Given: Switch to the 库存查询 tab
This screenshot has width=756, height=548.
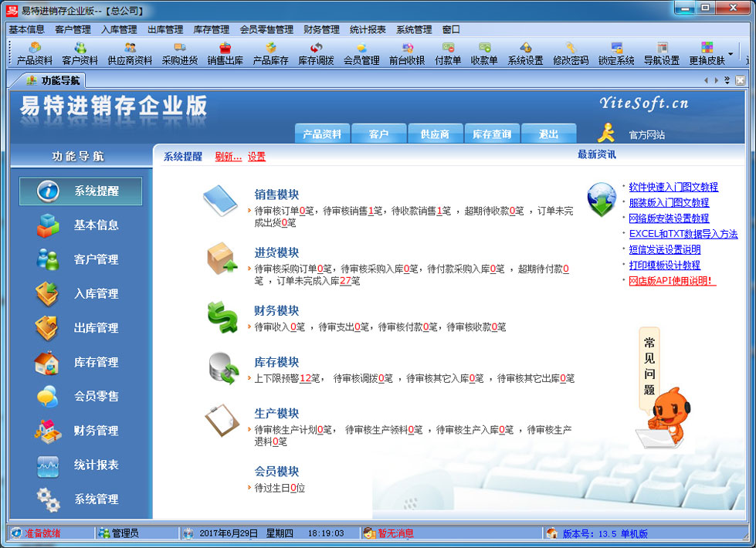Looking at the screenshot, I should 492,134.
